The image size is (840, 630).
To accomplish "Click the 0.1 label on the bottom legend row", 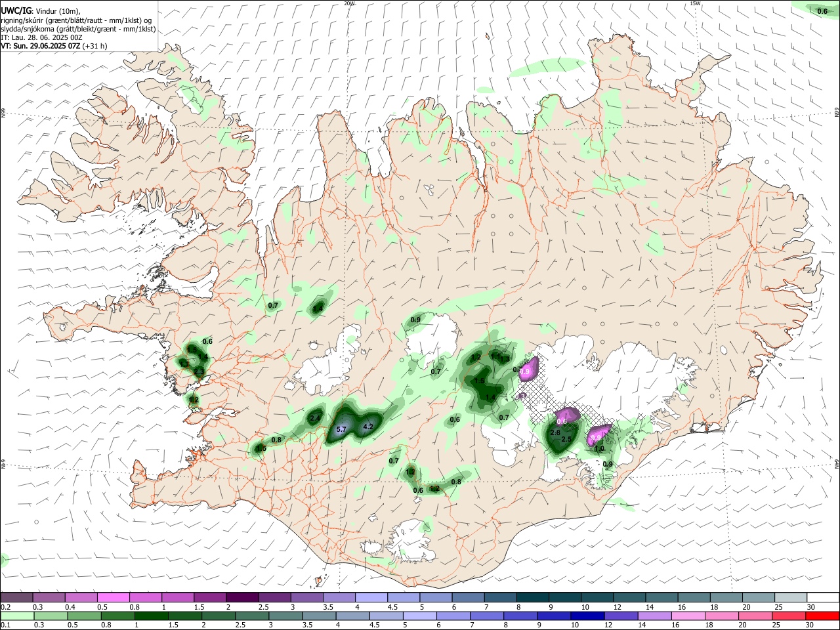I will tap(5, 625).
